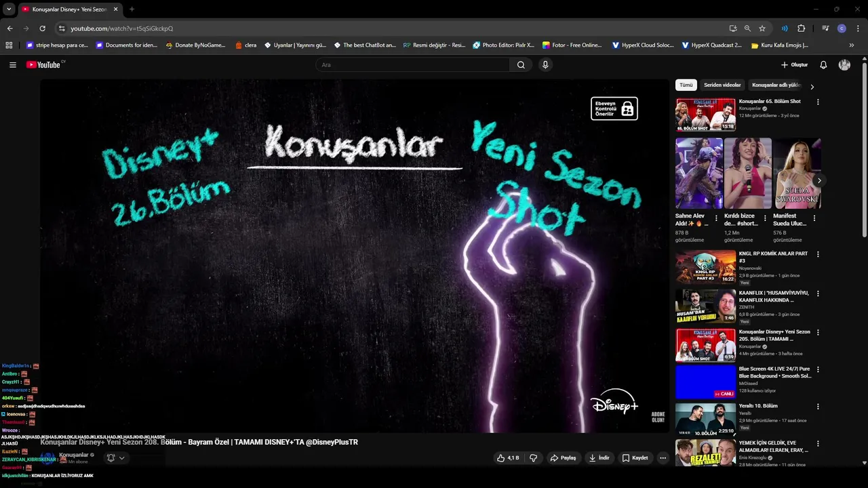Show more bookmarks with double chevron

852,45
